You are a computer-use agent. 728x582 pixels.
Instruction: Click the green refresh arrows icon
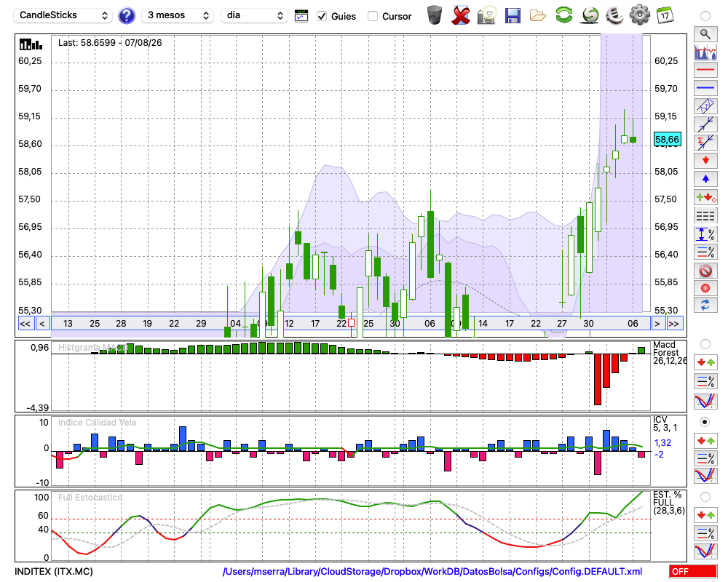563,15
